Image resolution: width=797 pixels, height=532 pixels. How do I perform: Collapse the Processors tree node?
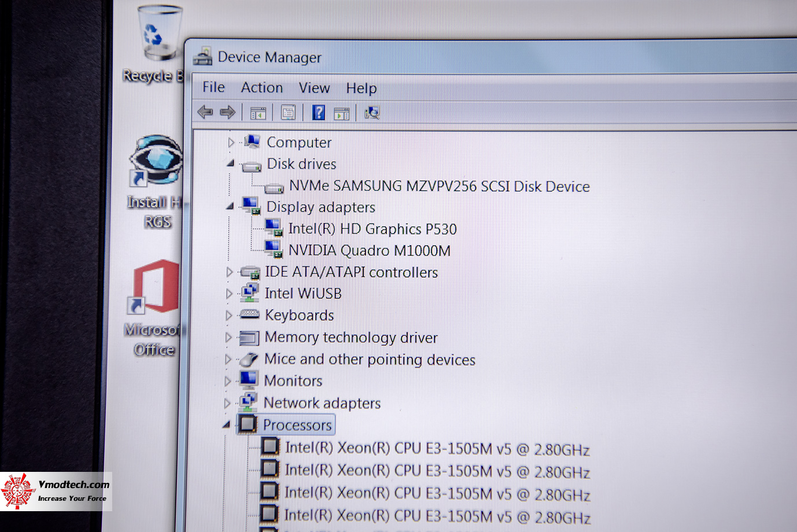coord(226,424)
